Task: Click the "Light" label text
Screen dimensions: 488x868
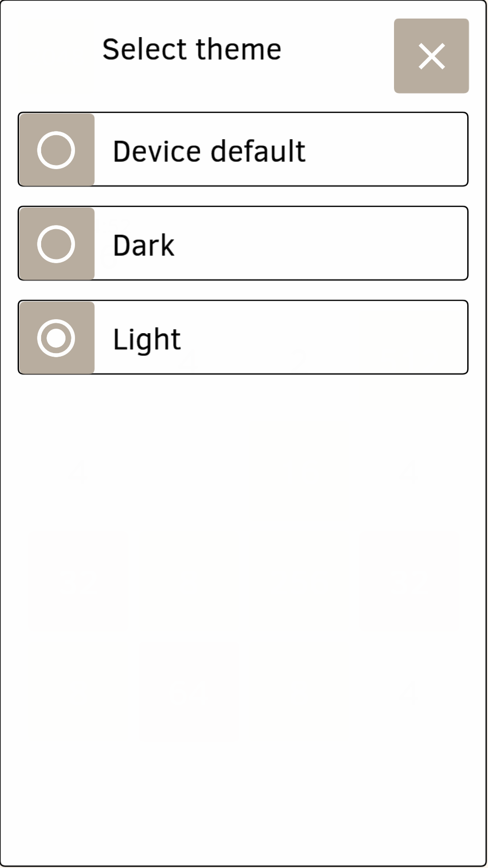Action: point(146,339)
